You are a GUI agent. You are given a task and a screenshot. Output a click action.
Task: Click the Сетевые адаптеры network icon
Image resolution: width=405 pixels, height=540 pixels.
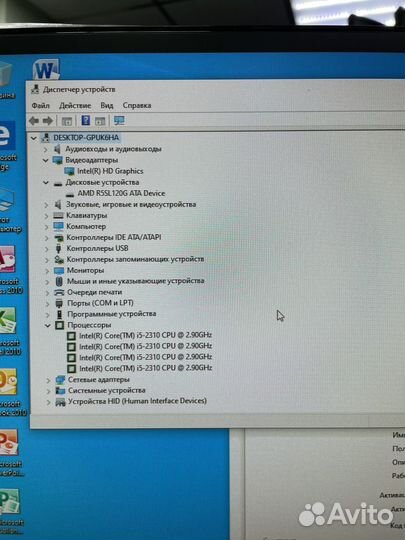60,380
